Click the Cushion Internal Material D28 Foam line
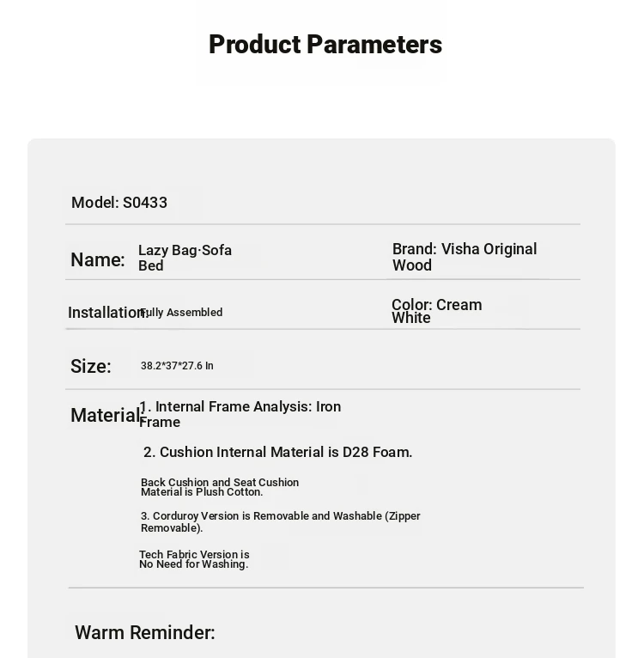Viewport: 644px width, 658px height. tap(277, 452)
